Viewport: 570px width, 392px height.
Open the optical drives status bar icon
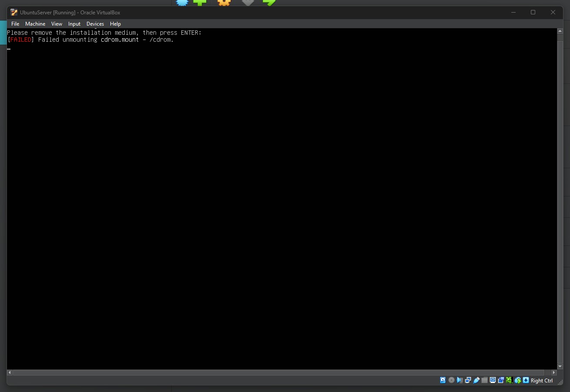pos(451,380)
